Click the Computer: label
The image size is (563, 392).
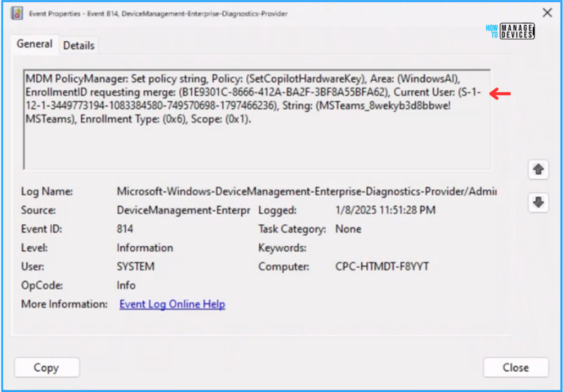tap(284, 267)
